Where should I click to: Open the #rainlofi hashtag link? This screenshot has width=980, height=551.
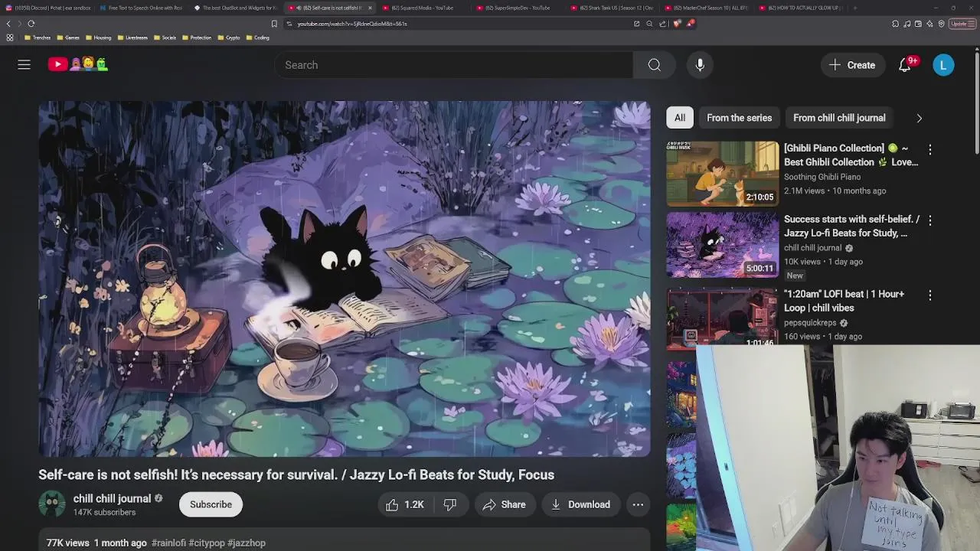(168, 543)
